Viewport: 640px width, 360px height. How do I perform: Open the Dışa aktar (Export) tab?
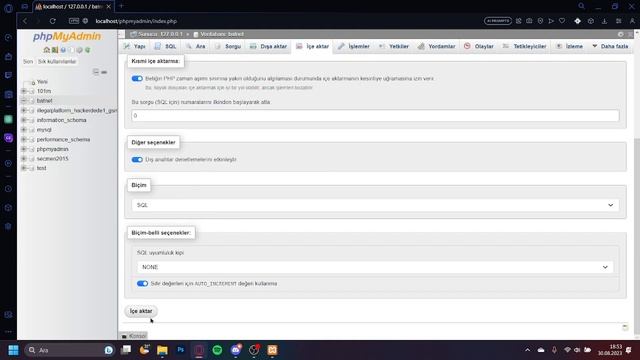269,47
